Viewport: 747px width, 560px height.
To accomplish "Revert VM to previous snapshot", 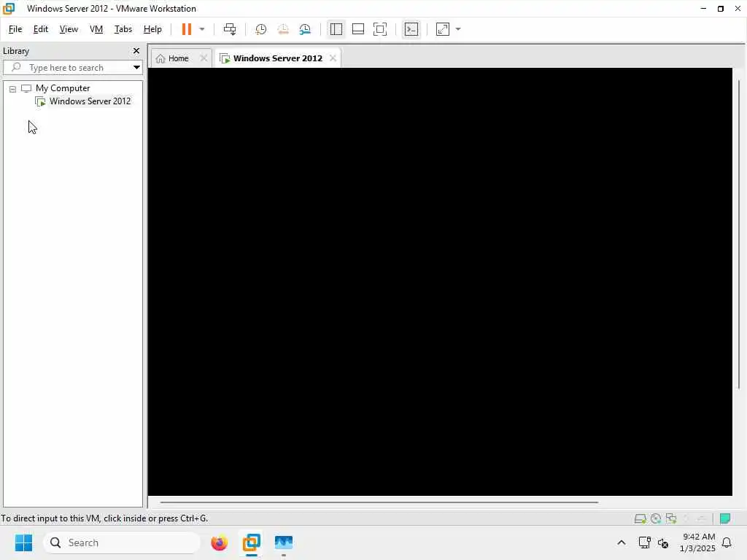I will 283,29.
